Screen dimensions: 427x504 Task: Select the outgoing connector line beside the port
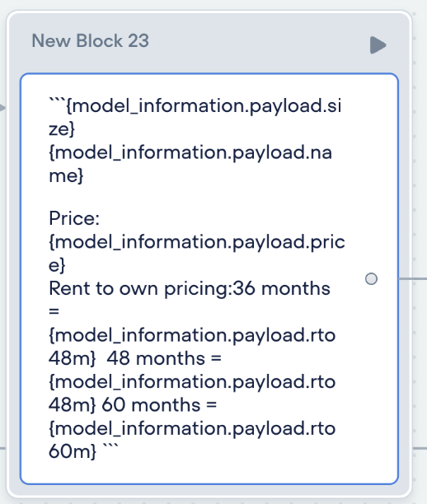click(x=413, y=278)
